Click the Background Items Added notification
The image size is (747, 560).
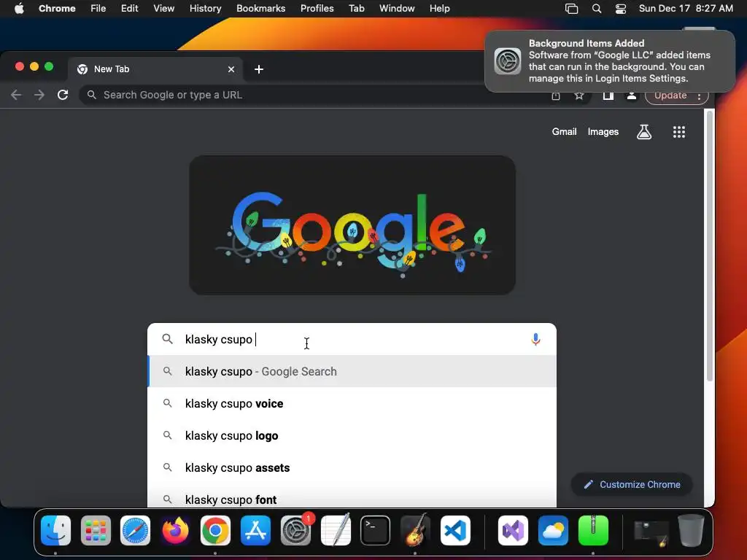[610, 61]
